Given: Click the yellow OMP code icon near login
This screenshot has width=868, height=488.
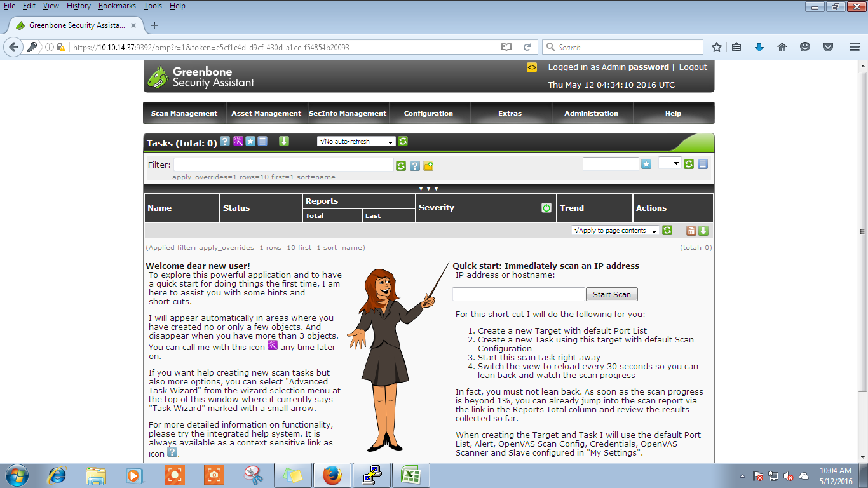Looking at the screenshot, I should tap(532, 67).
